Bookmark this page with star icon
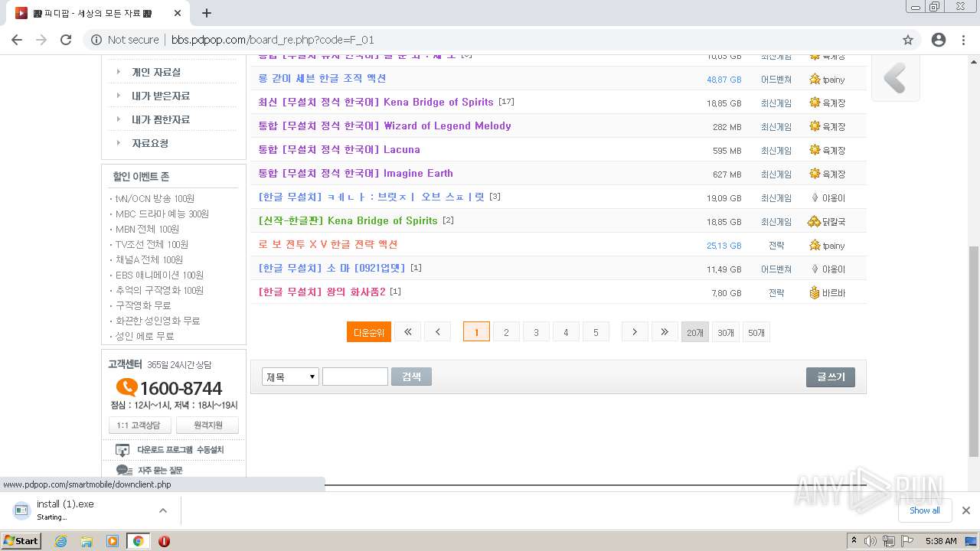Viewport: 980px width, 551px height. click(908, 40)
